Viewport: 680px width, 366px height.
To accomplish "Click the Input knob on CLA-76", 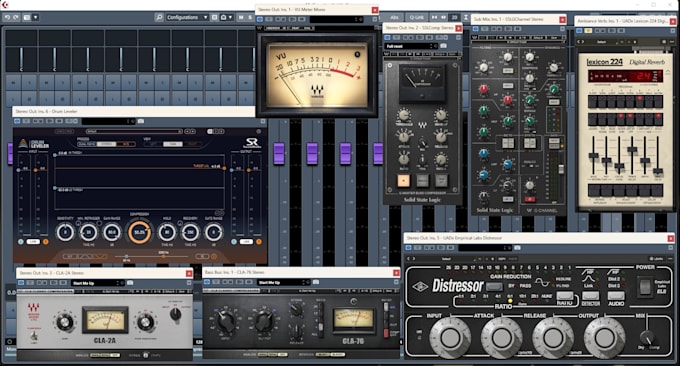I will click(226, 321).
